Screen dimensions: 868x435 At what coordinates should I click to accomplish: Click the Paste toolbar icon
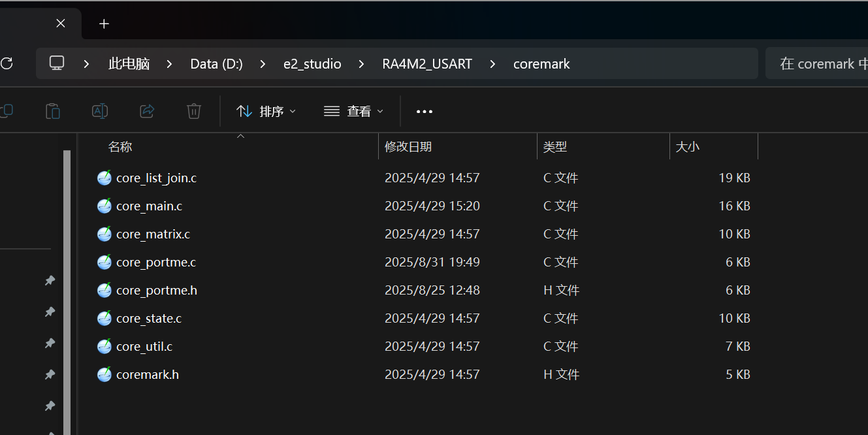point(53,111)
